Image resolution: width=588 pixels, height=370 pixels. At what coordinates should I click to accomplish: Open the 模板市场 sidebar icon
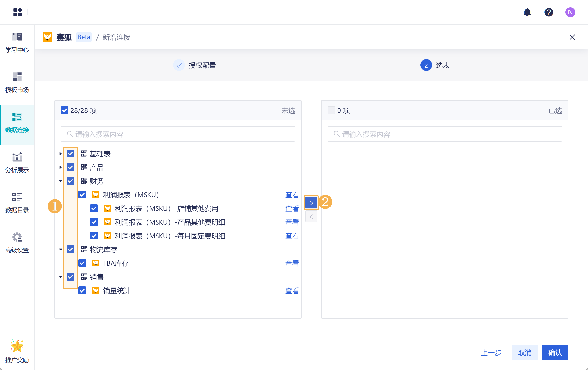coord(17,77)
